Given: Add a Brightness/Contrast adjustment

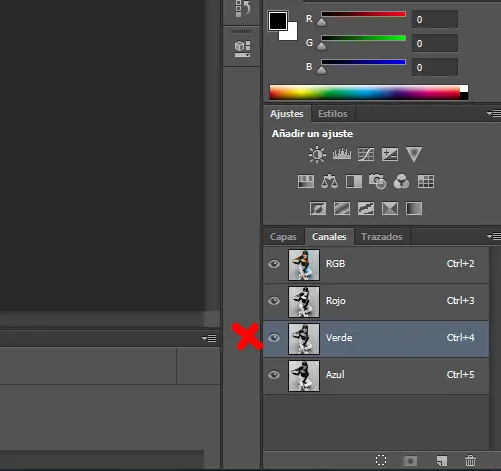Looking at the screenshot, I should click(317, 154).
